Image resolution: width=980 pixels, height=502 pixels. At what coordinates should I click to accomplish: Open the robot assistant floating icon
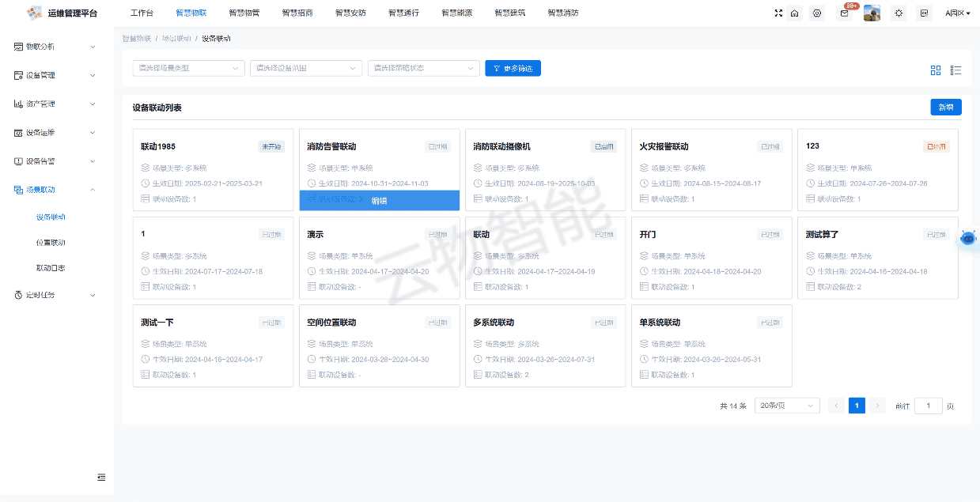coord(968,239)
